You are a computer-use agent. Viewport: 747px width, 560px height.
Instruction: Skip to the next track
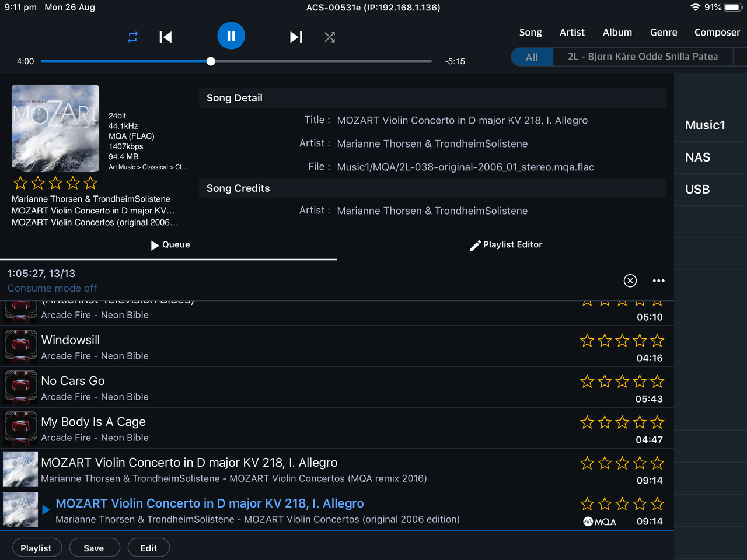296,37
